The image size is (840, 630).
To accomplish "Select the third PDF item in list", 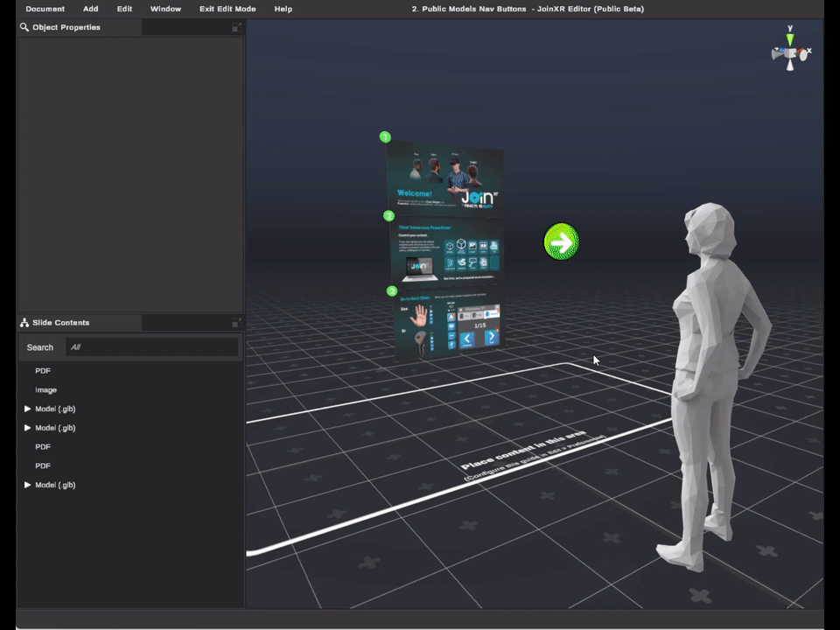I will point(43,465).
